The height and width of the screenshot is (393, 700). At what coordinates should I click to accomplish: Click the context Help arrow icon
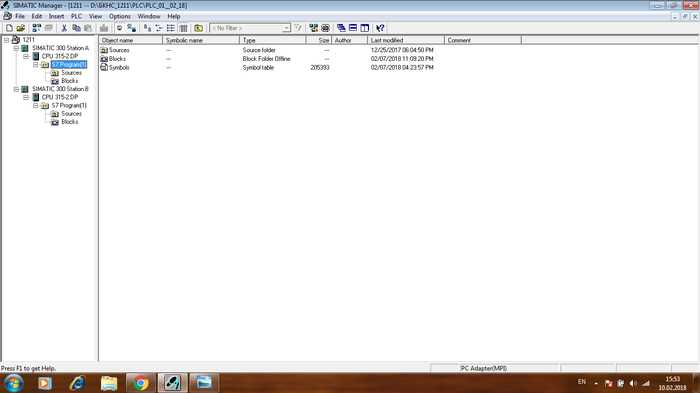tap(380, 28)
